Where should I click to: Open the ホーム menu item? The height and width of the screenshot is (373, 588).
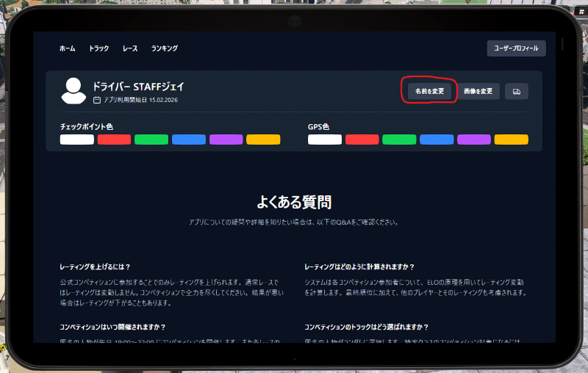67,48
